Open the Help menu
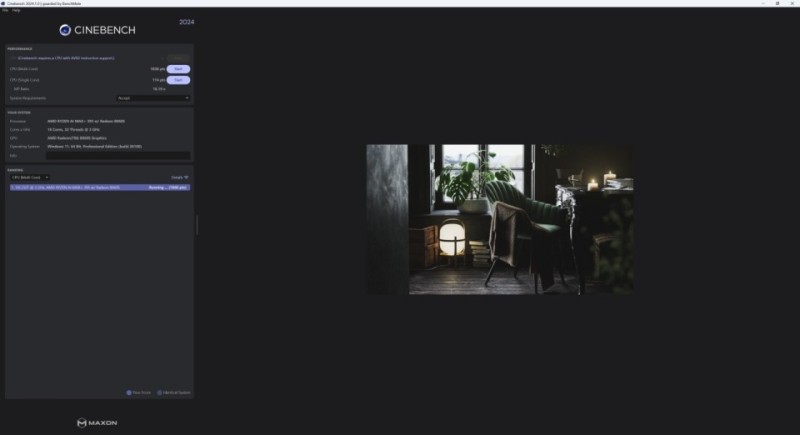Image resolution: width=800 pixels, height=435 pixels. coord(16,10)
